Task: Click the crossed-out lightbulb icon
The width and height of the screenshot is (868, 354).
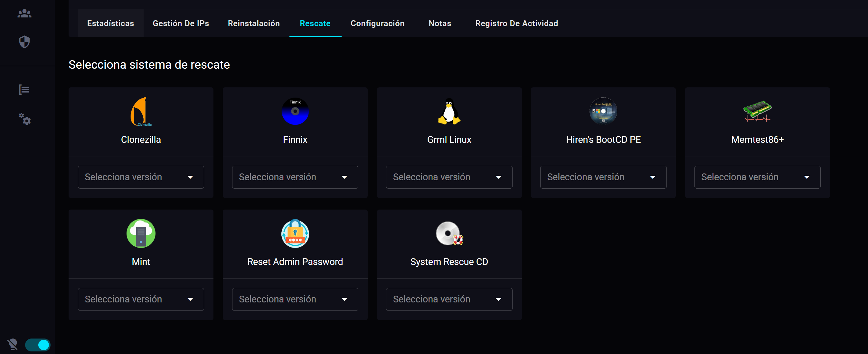Action: point(13,344)
